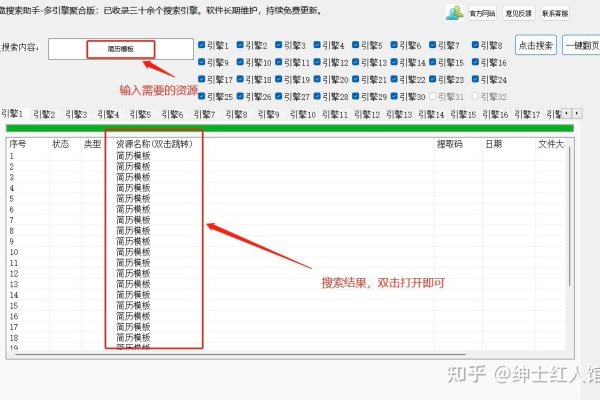This screenshot has height=400, width=600.
Task: Open the 官方网站 button
Action: coord(483,13)
